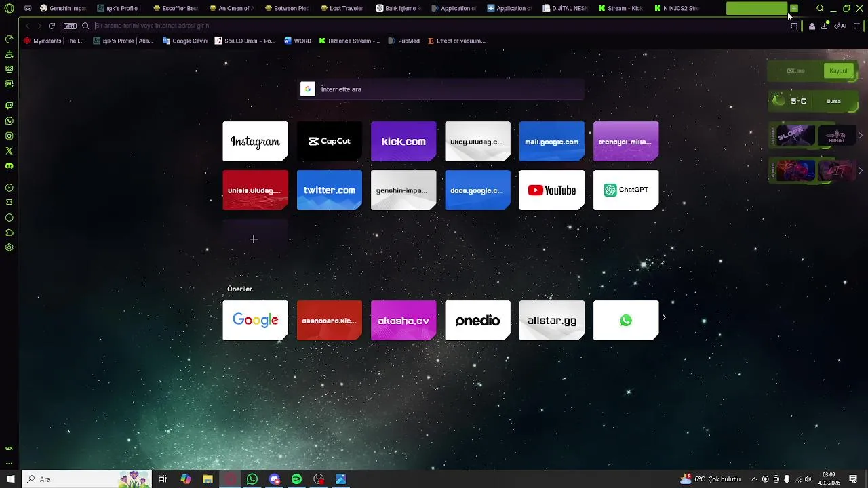This screenshot has height=488, width=868.
Task: Open the tab islands workspace icon
Action: 28,9
